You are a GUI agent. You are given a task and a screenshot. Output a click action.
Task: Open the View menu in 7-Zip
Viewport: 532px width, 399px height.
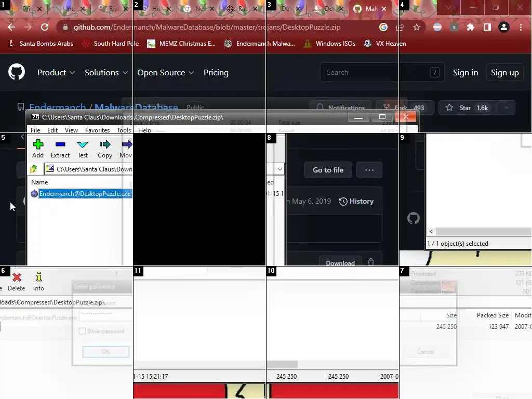[71, 130]
